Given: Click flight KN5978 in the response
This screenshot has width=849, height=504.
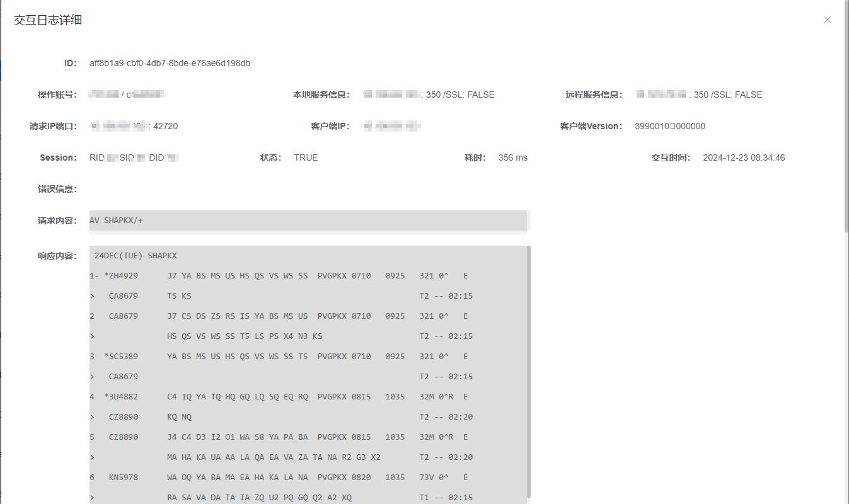Looking at the screenshot, I should point(123,478).
